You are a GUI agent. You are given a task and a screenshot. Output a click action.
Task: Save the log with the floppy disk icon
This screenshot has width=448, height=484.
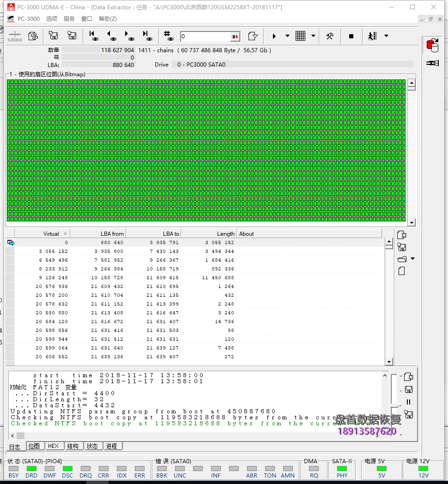coord(409,390)
